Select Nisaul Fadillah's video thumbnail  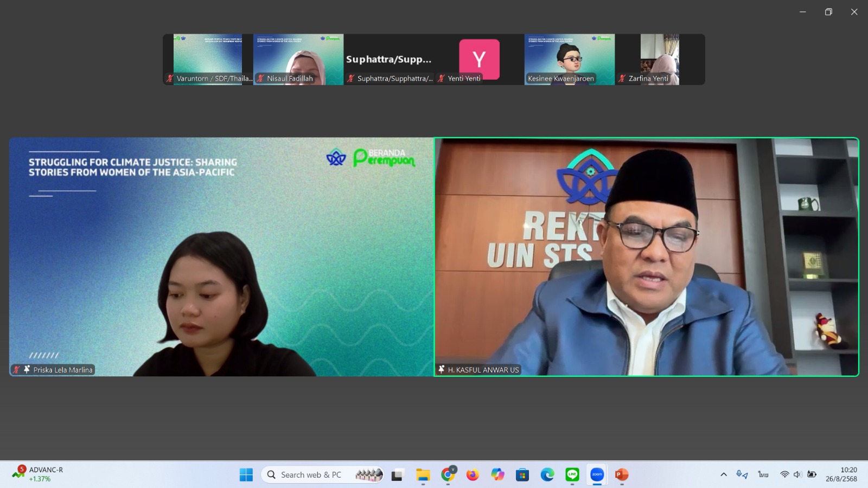(x=298, y=60)
